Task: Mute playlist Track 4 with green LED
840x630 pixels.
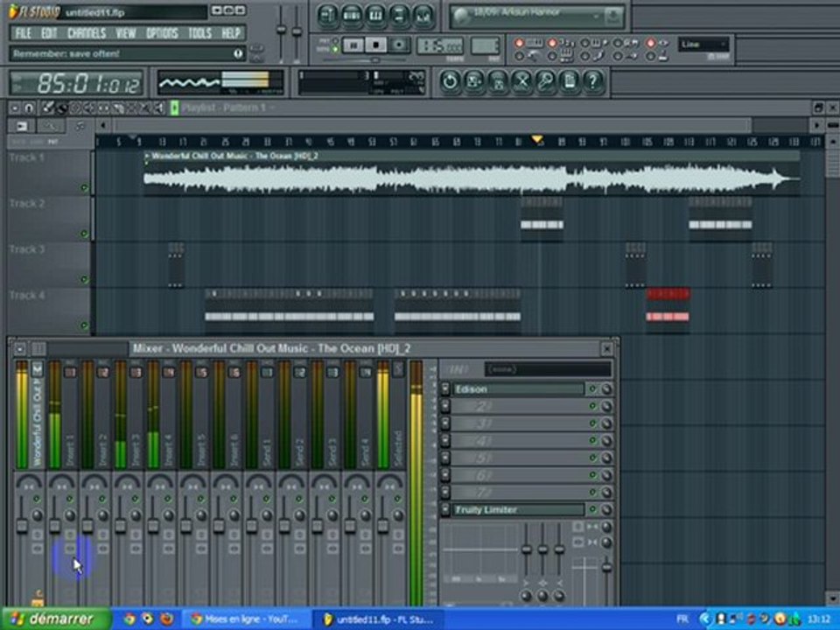Action: point(84,325)
